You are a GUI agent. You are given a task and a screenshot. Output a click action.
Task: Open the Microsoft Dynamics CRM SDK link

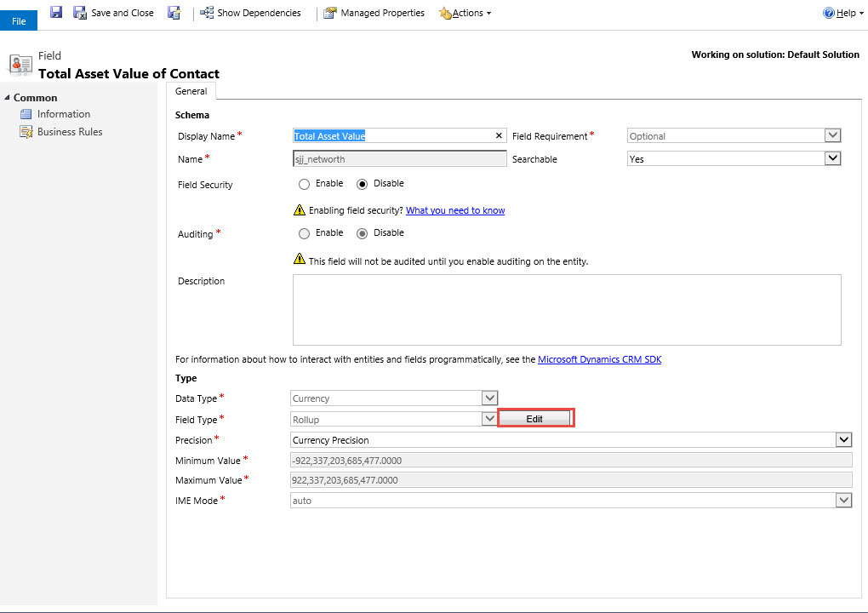point(599,359)
